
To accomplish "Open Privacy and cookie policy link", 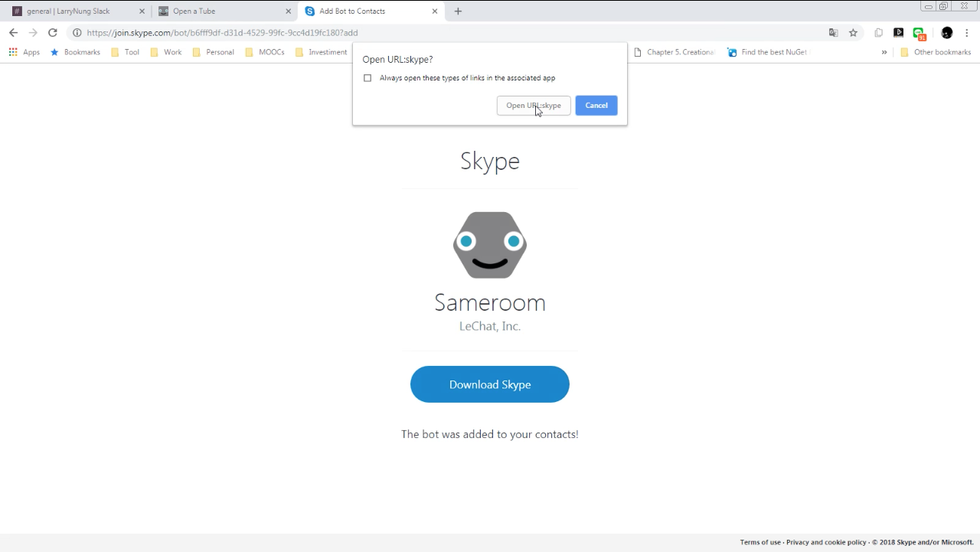I will 826,542.
